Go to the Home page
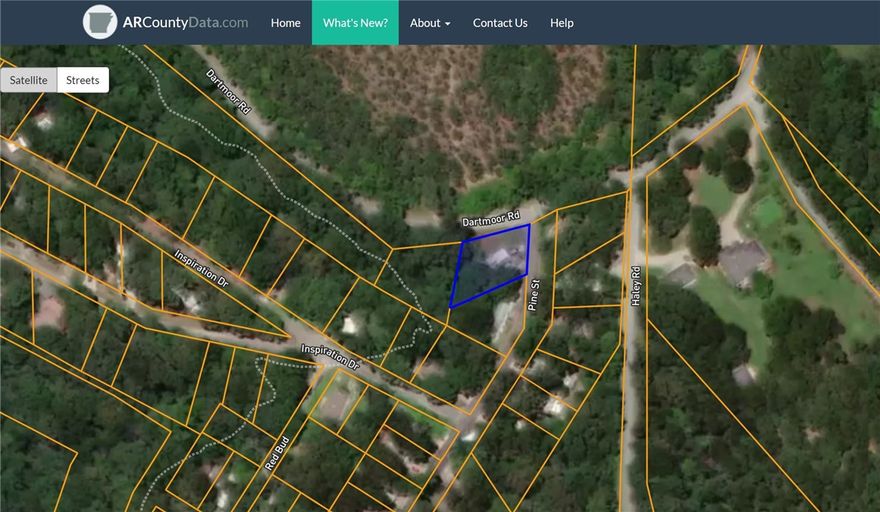Image resolution: width=880 pixels, height=512 pixels. (x=285, y=22)
